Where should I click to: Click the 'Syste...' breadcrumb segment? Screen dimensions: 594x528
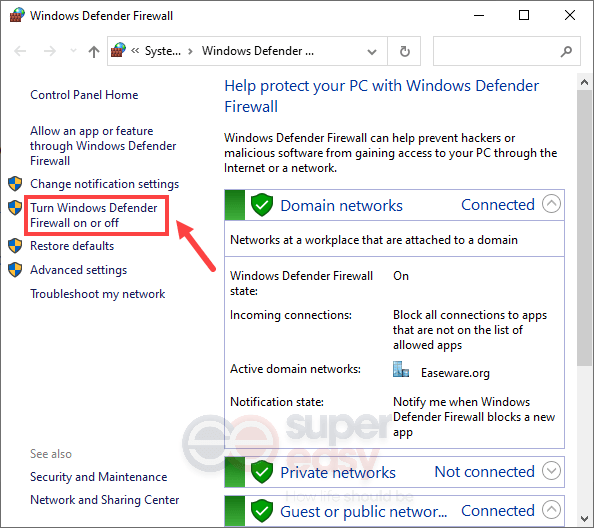pos(163,51)
